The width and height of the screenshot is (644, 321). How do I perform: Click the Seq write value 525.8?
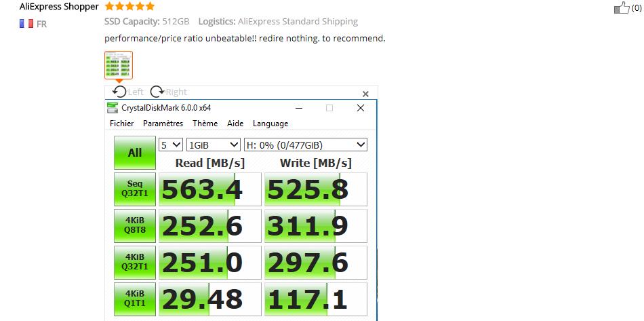316,189
